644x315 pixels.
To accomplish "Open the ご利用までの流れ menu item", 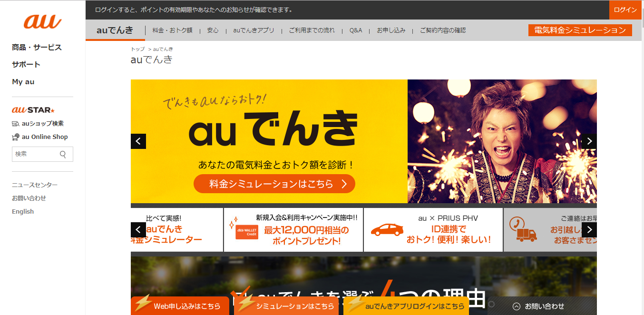I will 312,30.
